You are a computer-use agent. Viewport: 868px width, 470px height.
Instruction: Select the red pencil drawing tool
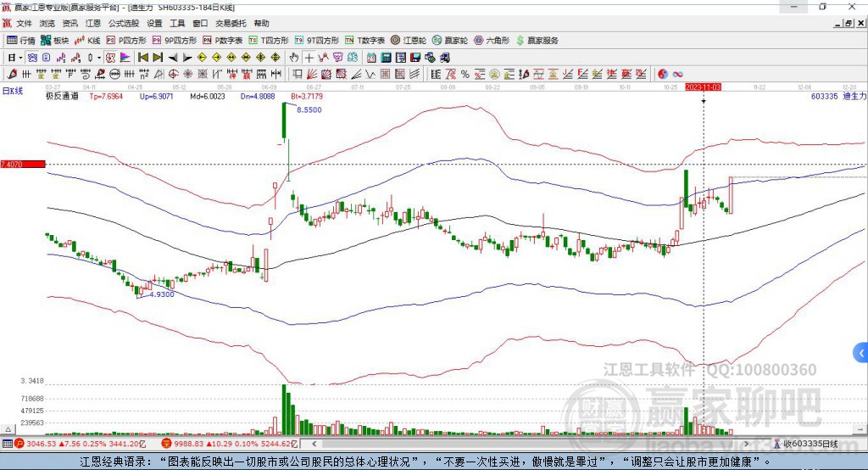(x=12, y=75)
